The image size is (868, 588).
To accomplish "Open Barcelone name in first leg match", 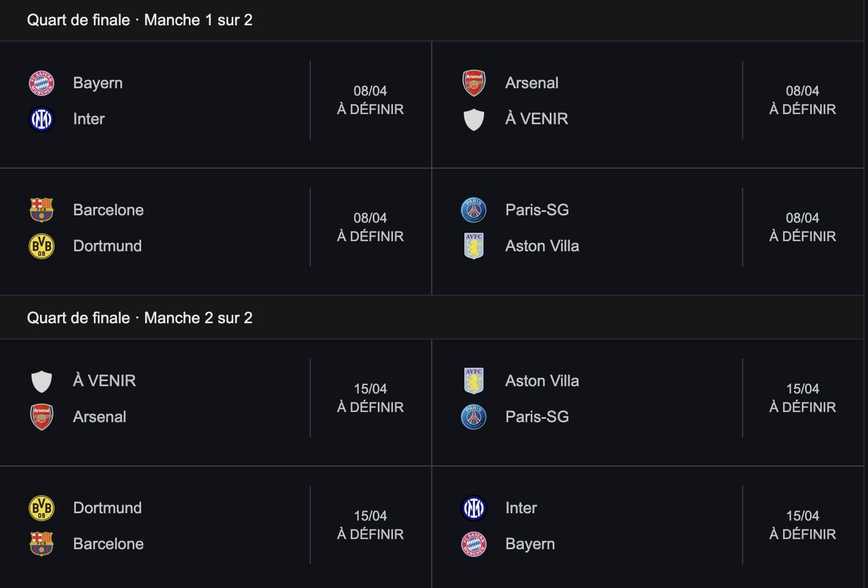I will point(108,210).
